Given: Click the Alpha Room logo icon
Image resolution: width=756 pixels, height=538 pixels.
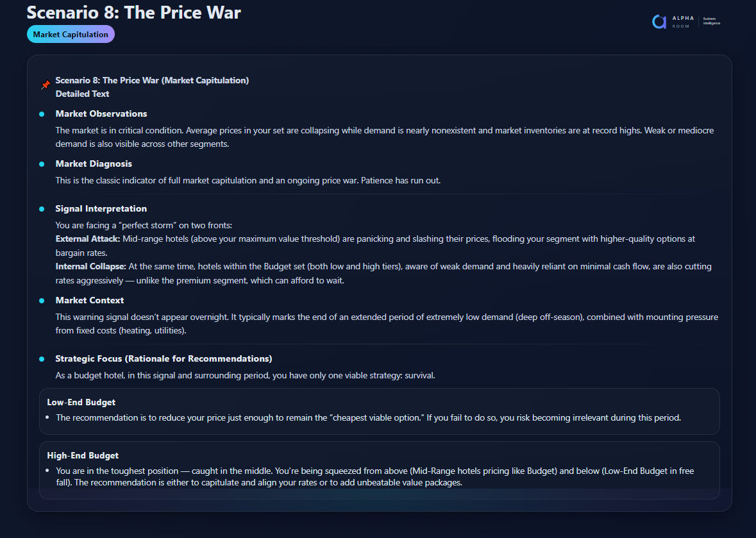Looking at the screenshot, I should coord(659,22).
